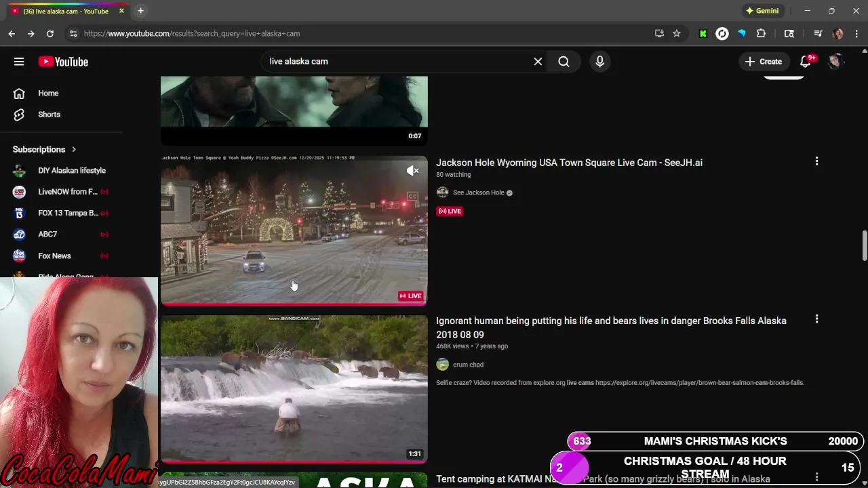Open the Ignorant human being video title
Viewport: 868px width, 488px height.
click(x=611, y=327)
